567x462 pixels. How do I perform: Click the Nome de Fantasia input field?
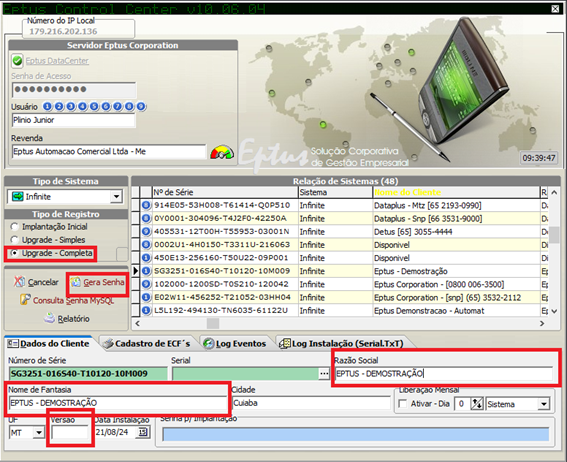point(118,403)
